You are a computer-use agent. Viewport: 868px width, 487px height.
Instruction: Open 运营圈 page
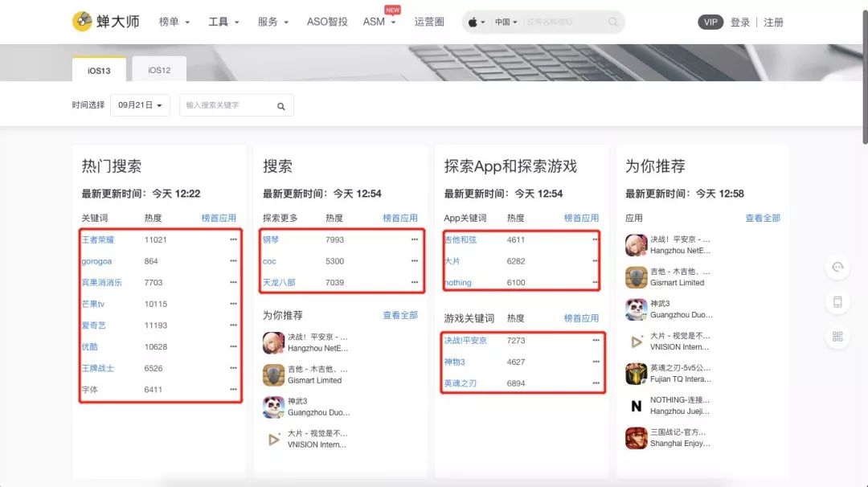pyautogui.click(x=429, y=23)
